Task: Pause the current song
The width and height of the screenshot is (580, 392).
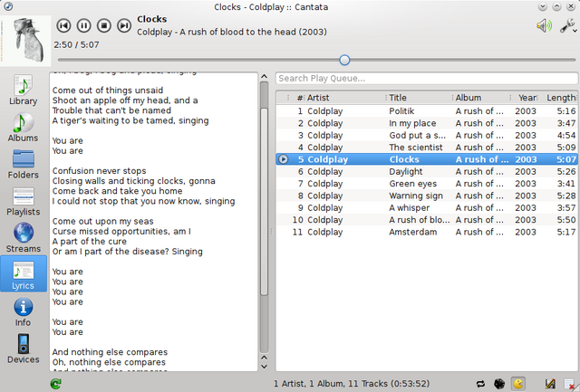Action: [x=83, y=25]
